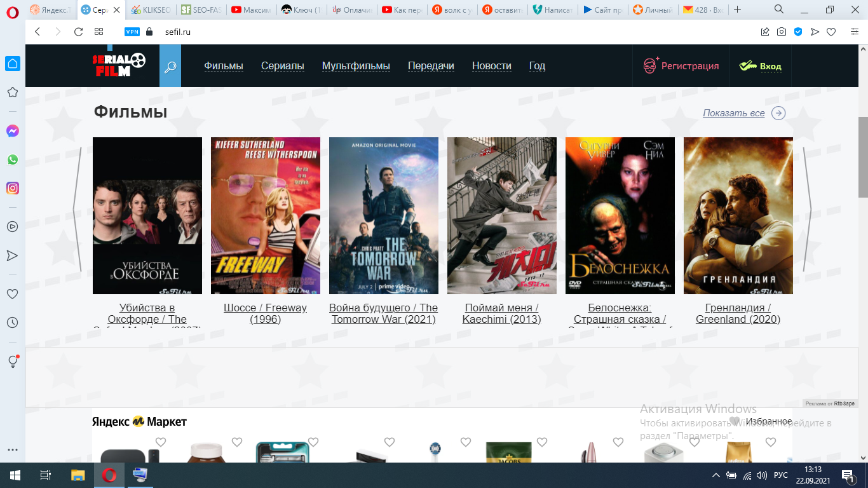Open The Tomorrow War movie poster
Viewport: 868px width, 488px height.
pos(384,216)
